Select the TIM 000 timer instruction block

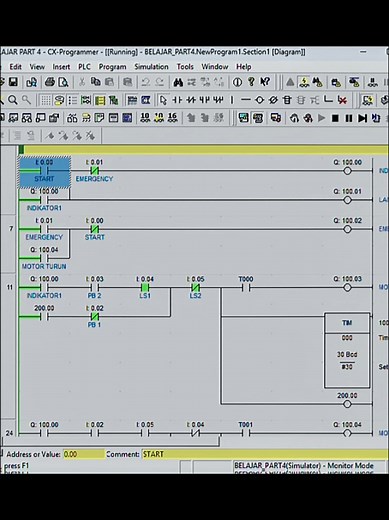tap(347, 350)
